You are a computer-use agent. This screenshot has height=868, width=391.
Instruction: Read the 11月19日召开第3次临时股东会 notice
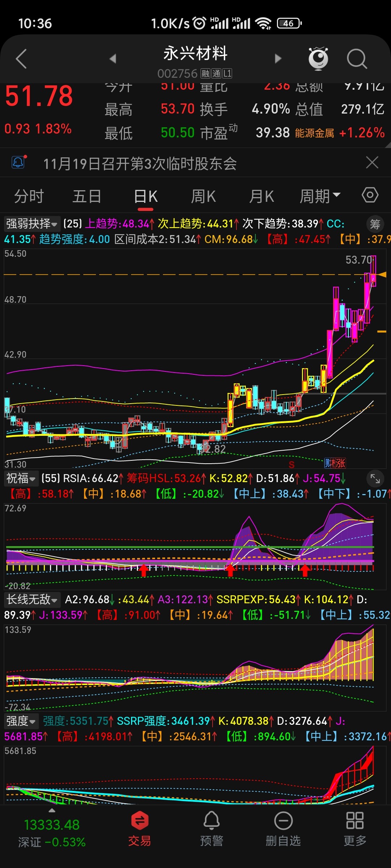[140, 163]
